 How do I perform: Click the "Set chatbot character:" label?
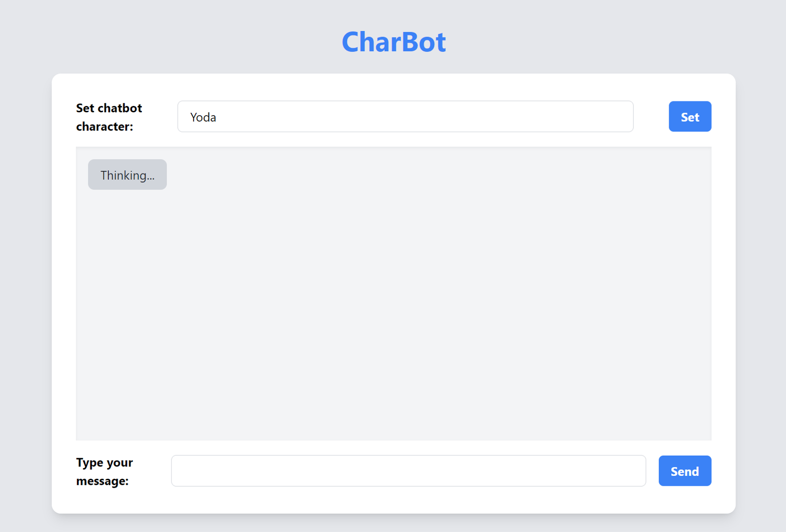pos(109,117)
